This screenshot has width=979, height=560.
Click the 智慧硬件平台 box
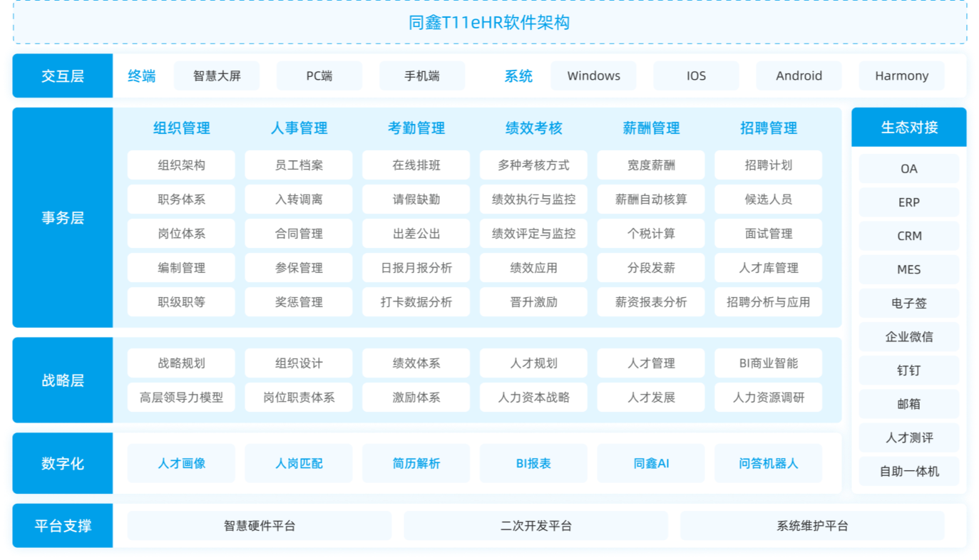(x=260, y=526)
